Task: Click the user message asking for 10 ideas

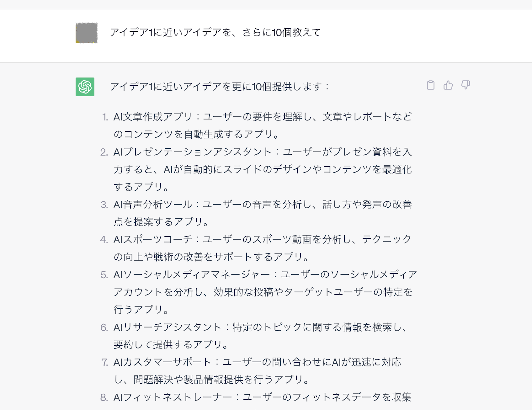Action: pos(216,32)
